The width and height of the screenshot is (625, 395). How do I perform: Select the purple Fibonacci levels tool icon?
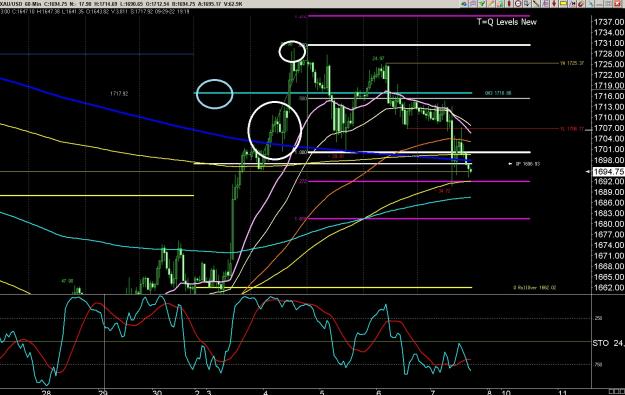pos(545,4)
